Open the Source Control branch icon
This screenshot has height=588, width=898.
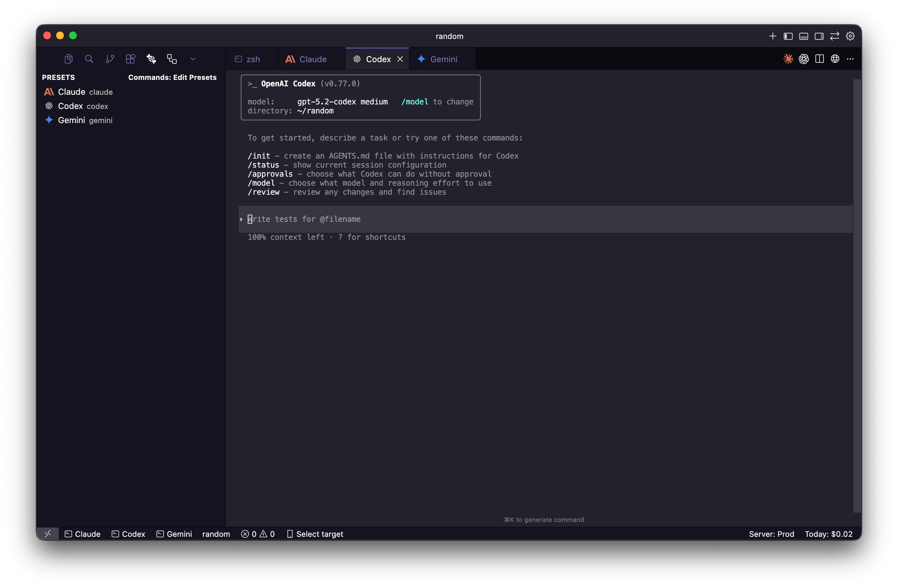point(110,59)
